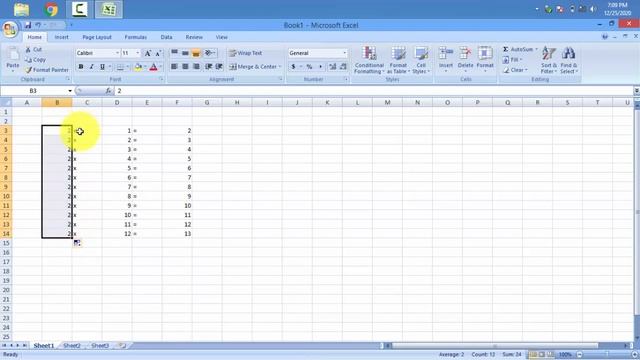This screenshot has height=360, width=640.
Task: Apply the fill color bucket
Action: pyautogui.click(x=138, y=67)
